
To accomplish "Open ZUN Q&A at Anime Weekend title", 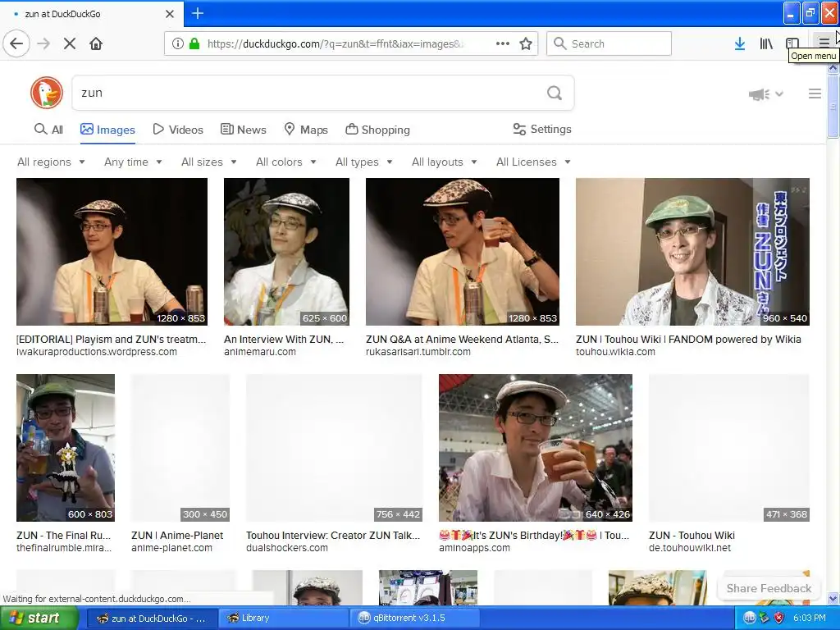I will [463, 339].
